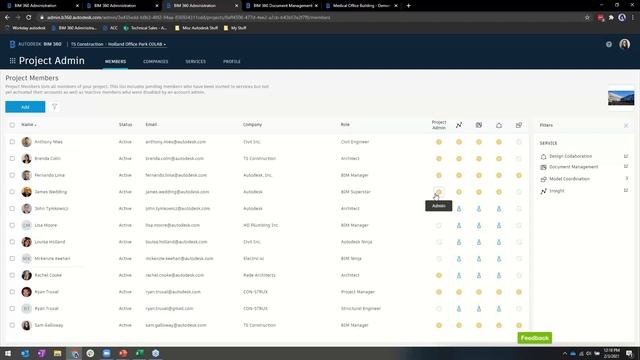640x360 pixels.
Task: Click the Design Collaboration column header icon
Action: (x=499, y=125)
